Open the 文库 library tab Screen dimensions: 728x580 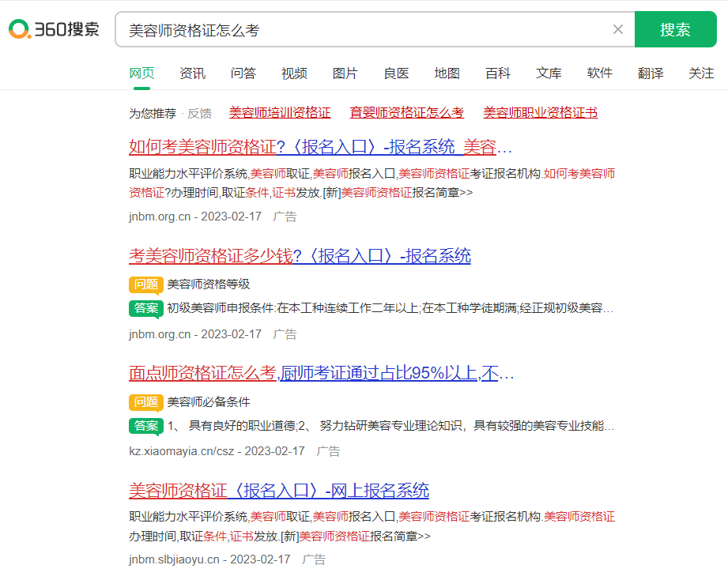pyautogui.click(x=549, y=73)
